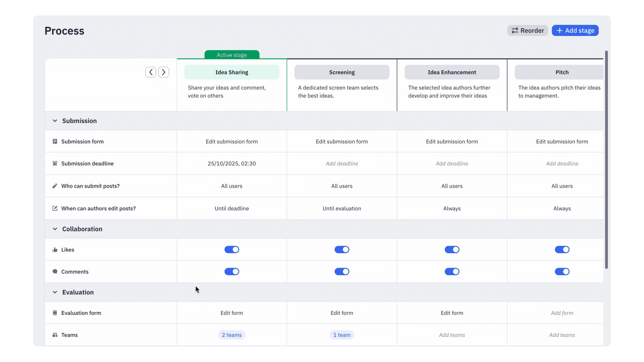Viewport: 644px width, 362px height.
Task: Click the forward arrow to browse stages
Action: click(163, 72)
